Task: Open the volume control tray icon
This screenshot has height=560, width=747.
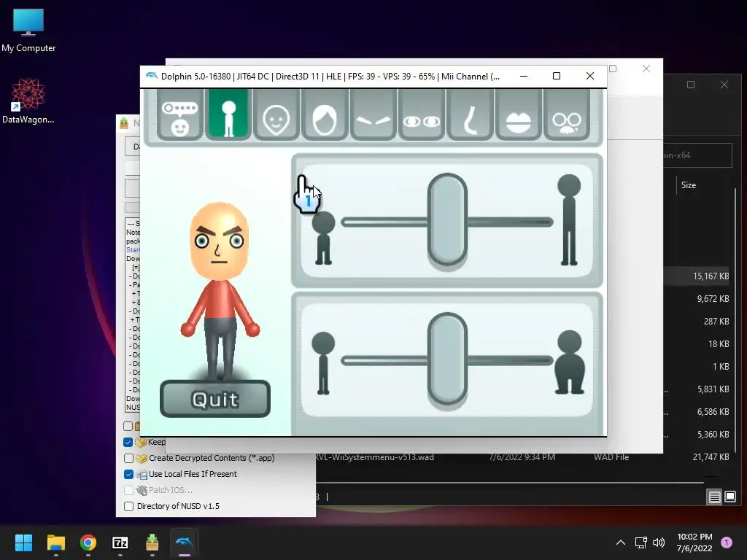Action: coord(659,542)
